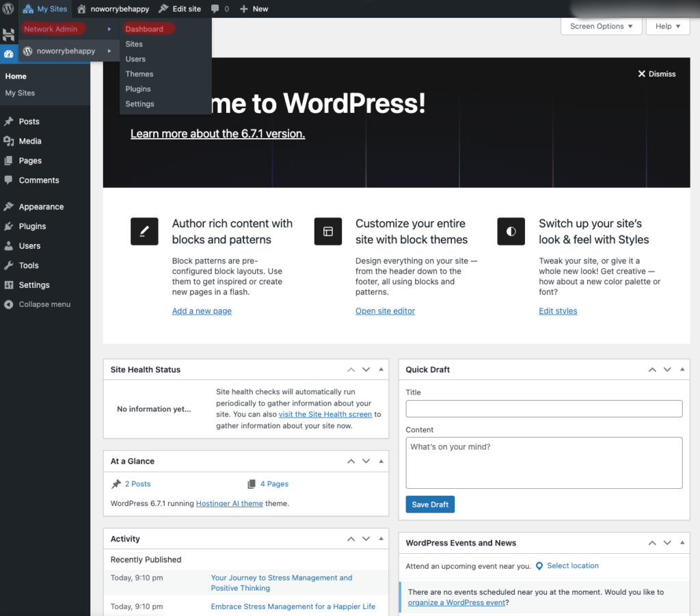The width and height of the screenshot is (700, 616).
Task: Click the pages icon beside 4 Pages
Action: click(x=252, y=484)
